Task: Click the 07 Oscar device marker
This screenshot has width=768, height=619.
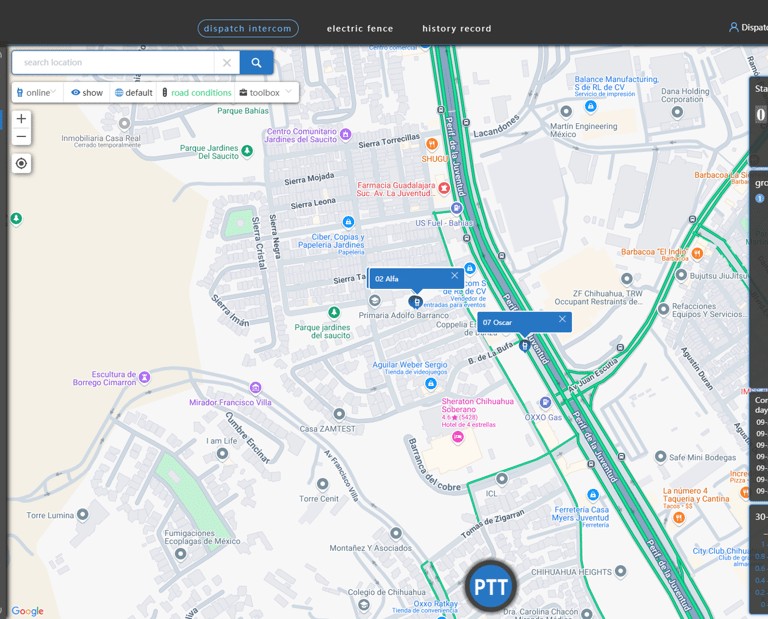Action: click(x=525, y=345)
